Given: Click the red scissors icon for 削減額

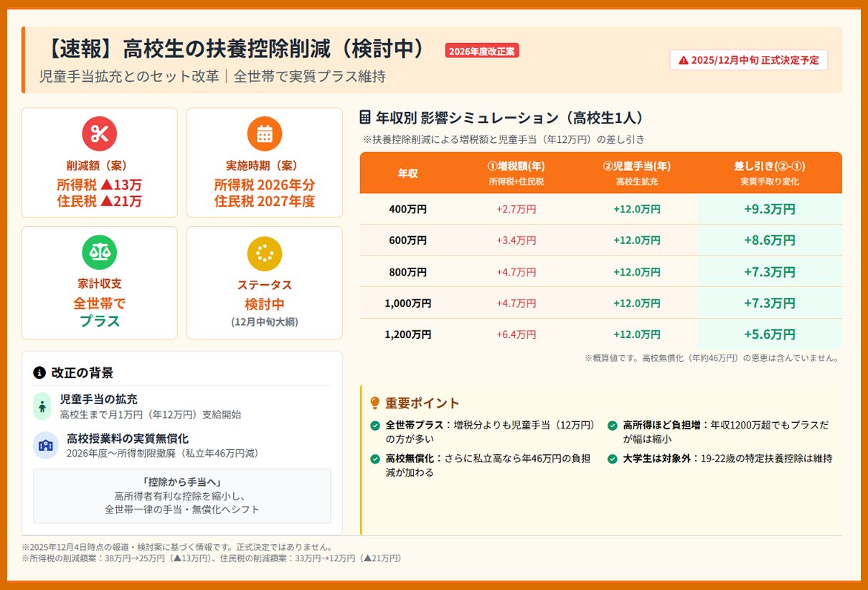Looking at the screenshot, I should point(99,134).
